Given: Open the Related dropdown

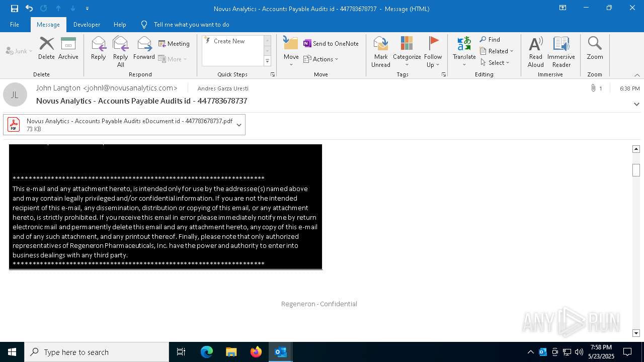Looking at the screenshot, I should 497,51.
